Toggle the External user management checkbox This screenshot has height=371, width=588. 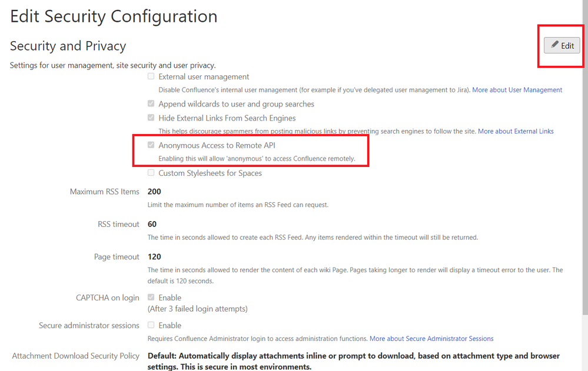(x=151, y=76)
